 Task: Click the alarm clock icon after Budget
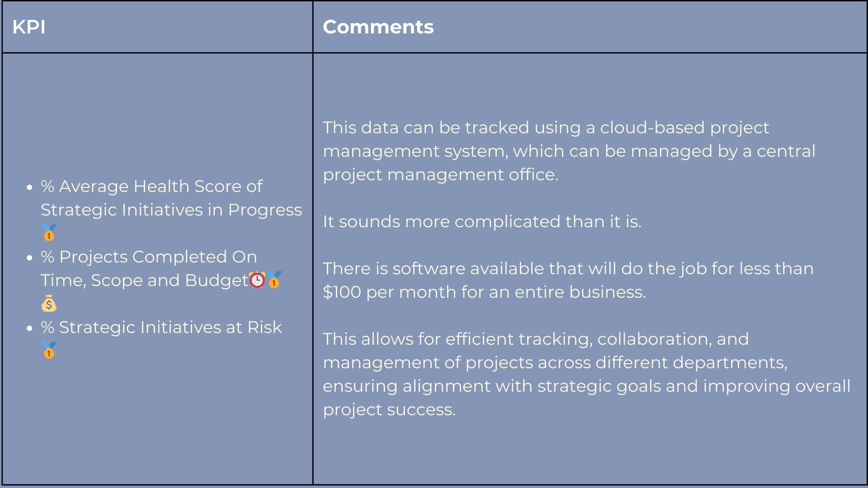[x=257, y=280]
